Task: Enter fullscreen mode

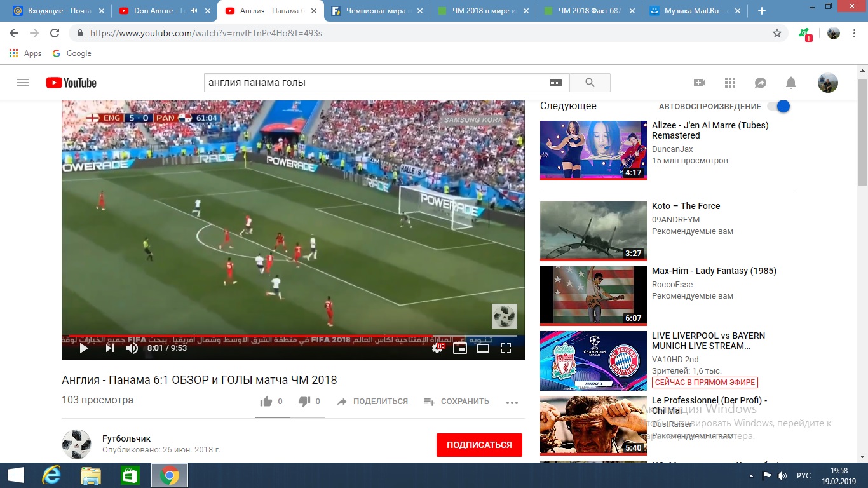Action: [506, 348]
